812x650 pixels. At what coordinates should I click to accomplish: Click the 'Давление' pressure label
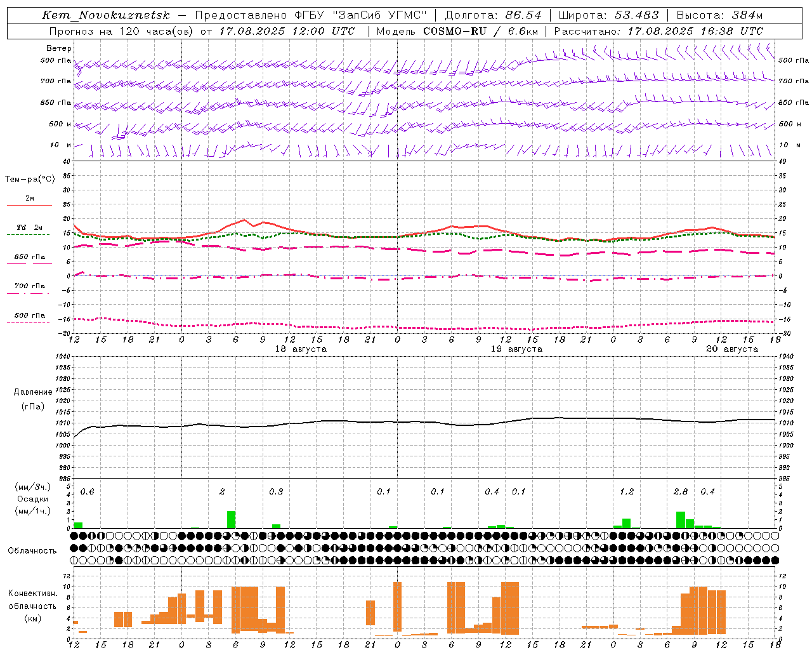pos(33,392)
